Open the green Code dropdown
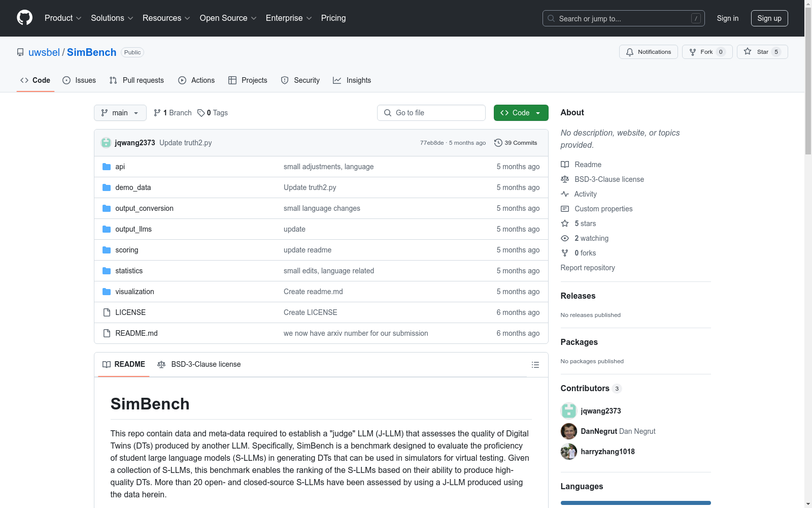The height and width of the screenshot is (508, 812). pos(521,113)
